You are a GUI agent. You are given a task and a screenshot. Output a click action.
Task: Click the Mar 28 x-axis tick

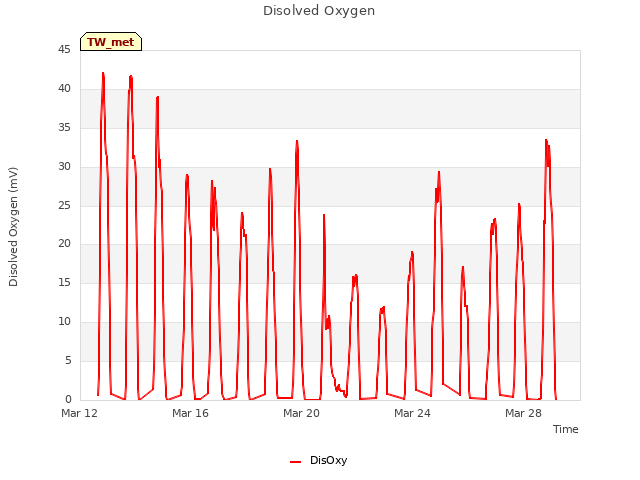point(523,413)
